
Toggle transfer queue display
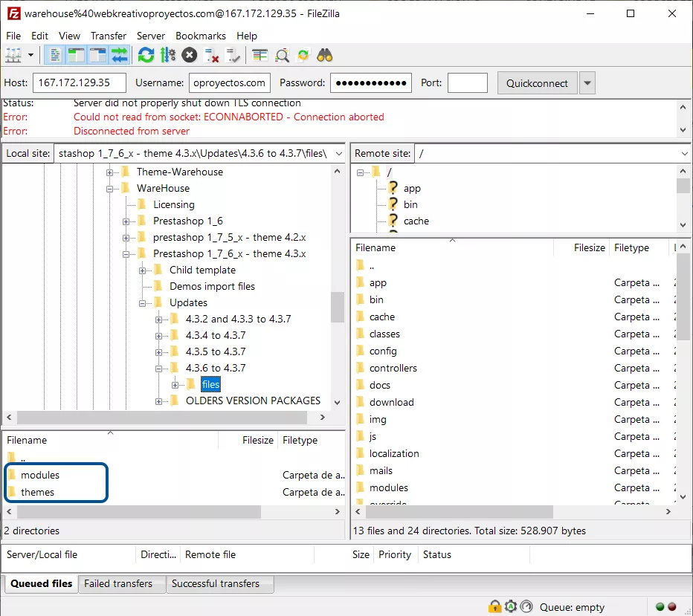pos(119,55)
